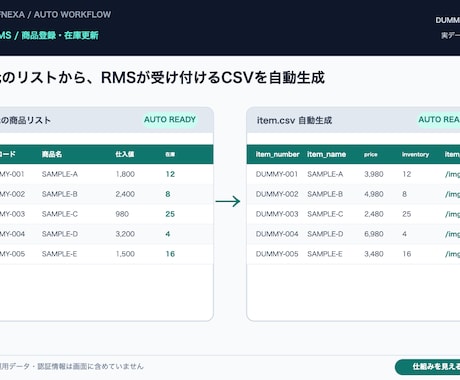This screenshot has height=380, width=460.
Task: Click 'DUMMY-001' in the item.csv table
Action: pyautogui.click(x=277, y=174)
